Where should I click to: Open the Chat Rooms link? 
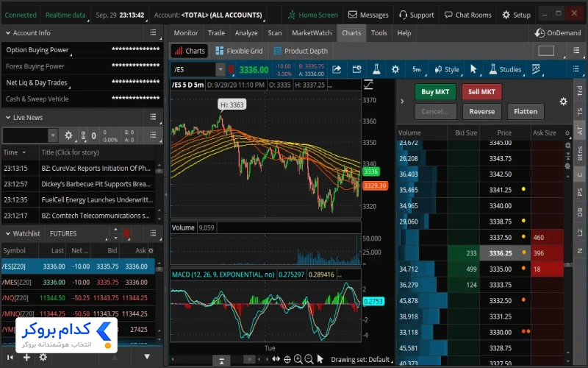click(x=468, y=15)
